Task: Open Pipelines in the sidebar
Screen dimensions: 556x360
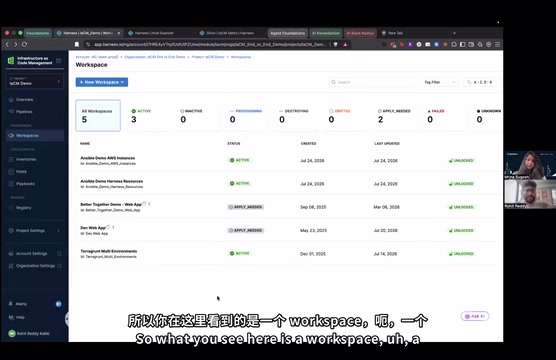Action: pyautogui.click(x=24, y=112)
